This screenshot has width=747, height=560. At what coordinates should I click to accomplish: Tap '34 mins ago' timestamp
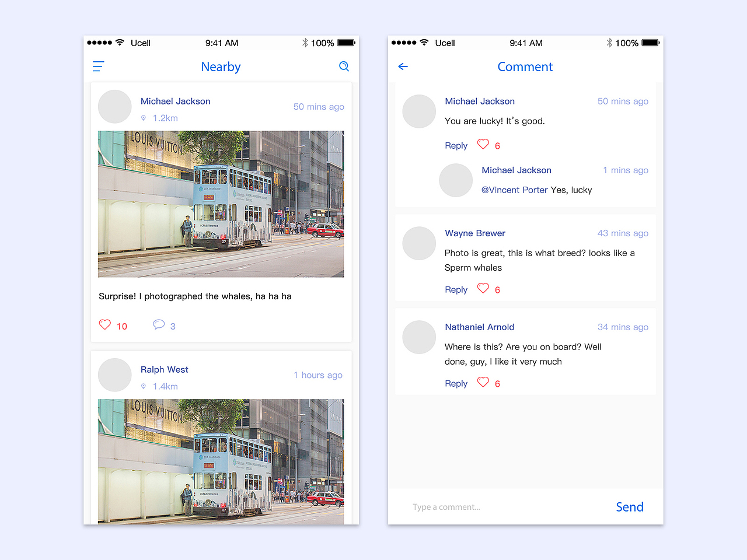click(623, 327)
